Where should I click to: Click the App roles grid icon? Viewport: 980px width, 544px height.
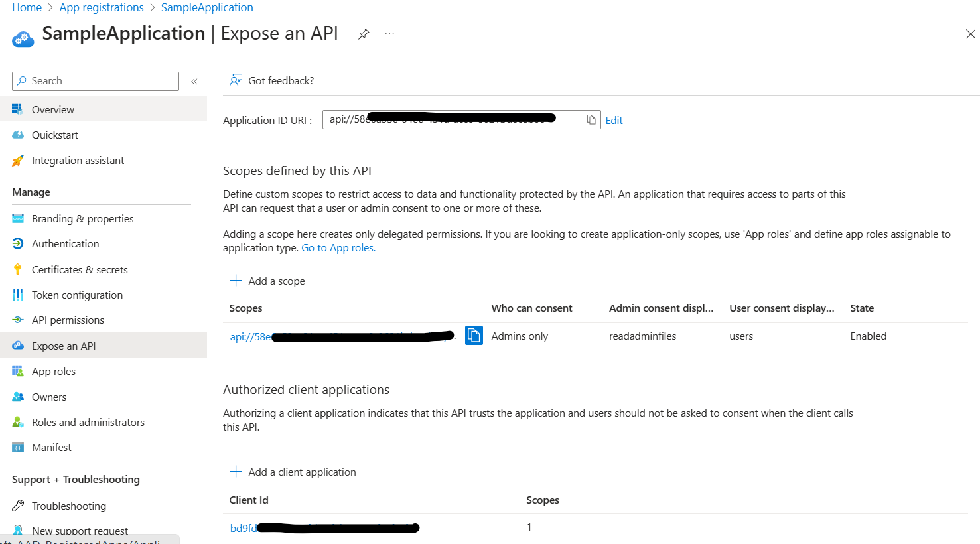point(18,372)
